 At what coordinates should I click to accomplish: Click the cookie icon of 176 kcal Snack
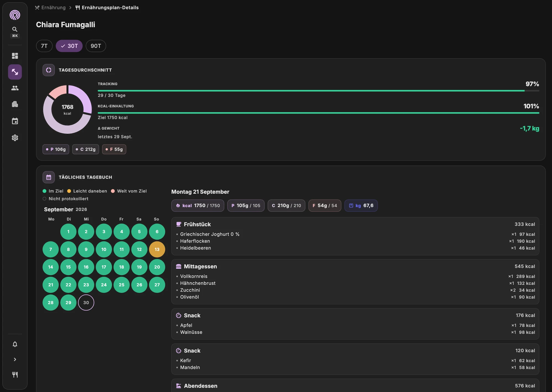click(179, 315)
